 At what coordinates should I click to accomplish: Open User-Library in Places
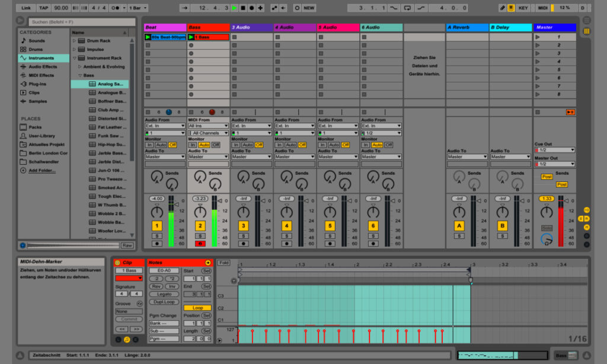tap(42, 136)
